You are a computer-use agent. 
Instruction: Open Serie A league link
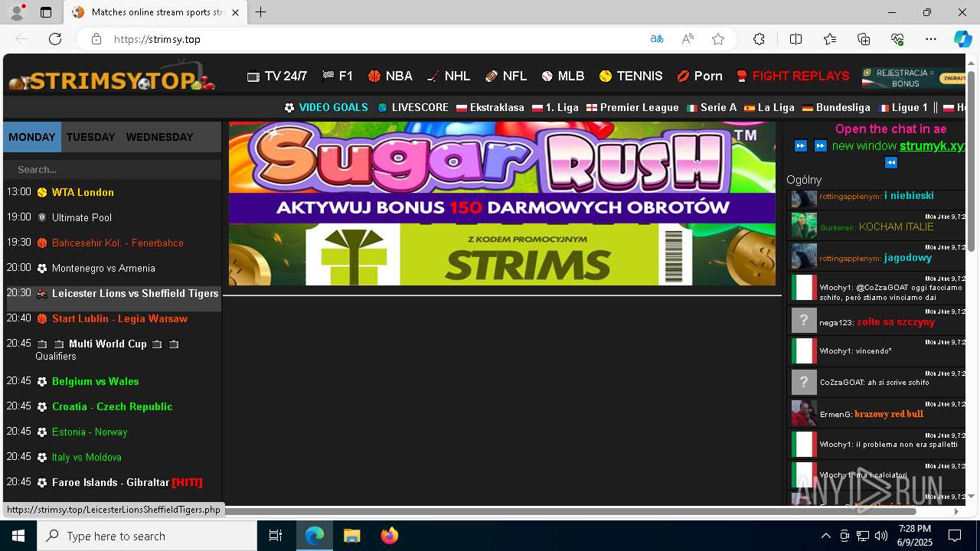(x=711, y=108)
